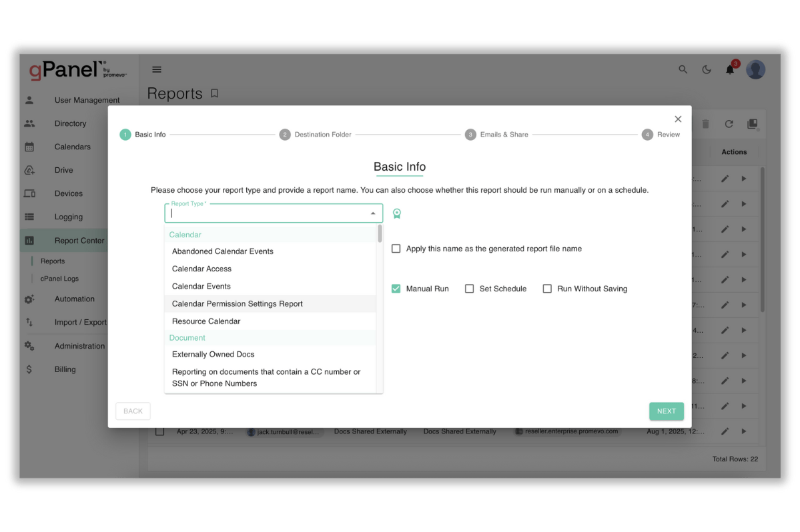The image size is (800, 532).
Task: Click the Report Type dropdown list scrollbar
Action: point(380,234)
